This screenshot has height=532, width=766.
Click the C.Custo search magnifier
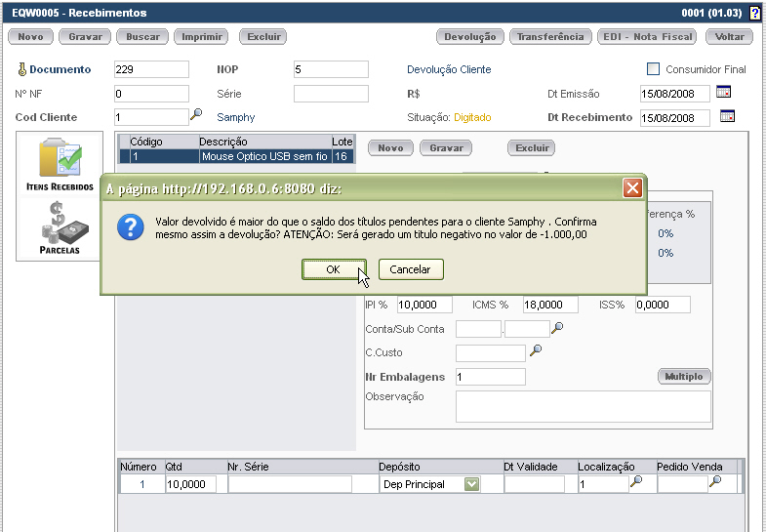tap(535, 351)
